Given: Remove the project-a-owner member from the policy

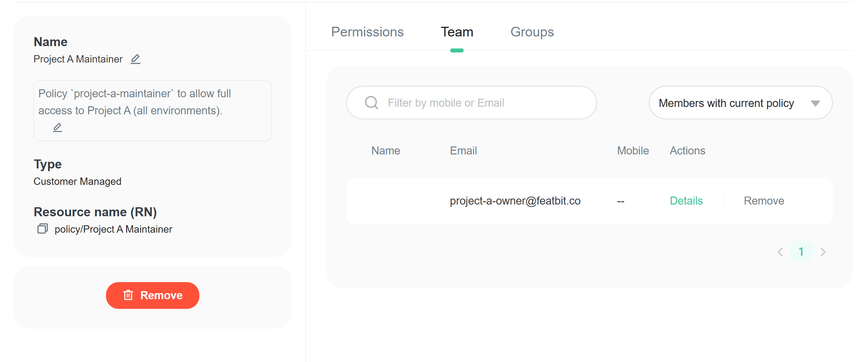Looking at the screenshot, I should tap(764, 201).
